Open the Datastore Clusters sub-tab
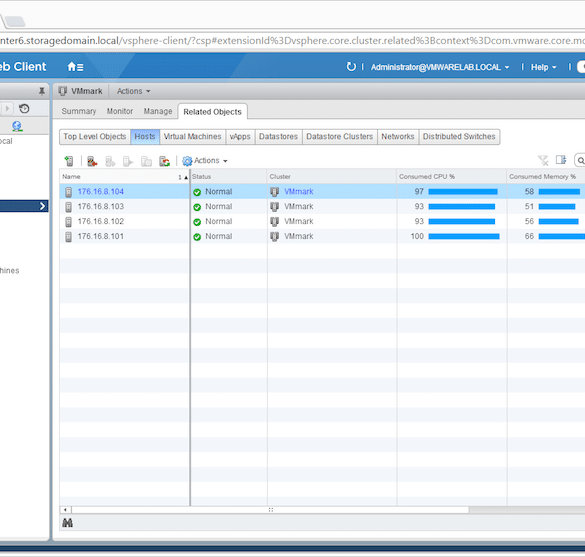The image size is (585, 557). pos(340,137)
